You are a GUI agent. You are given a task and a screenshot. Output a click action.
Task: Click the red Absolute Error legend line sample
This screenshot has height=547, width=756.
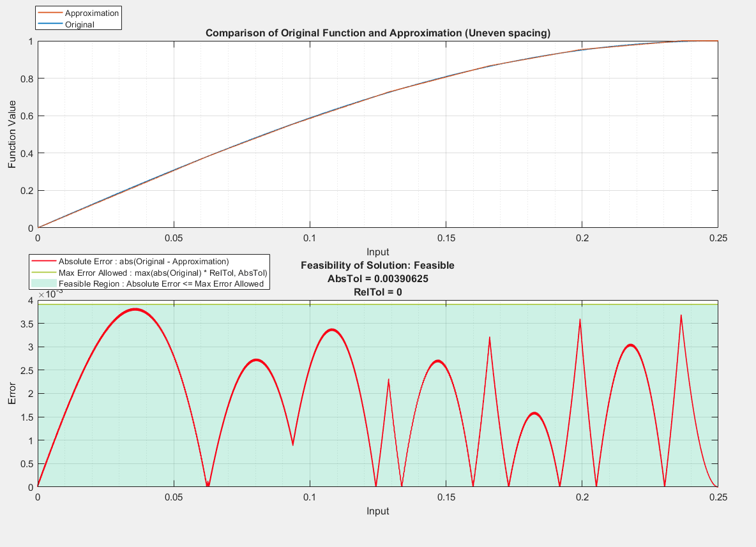coord(44,261)
